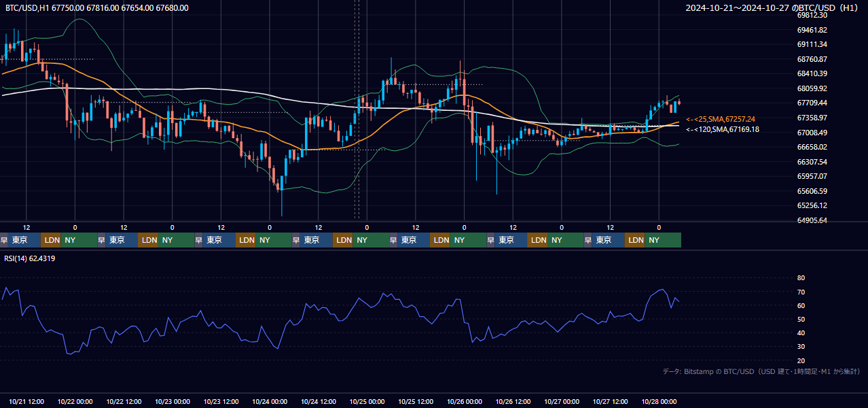Click the 10/22 00:00 time axis label

point(75,401)
